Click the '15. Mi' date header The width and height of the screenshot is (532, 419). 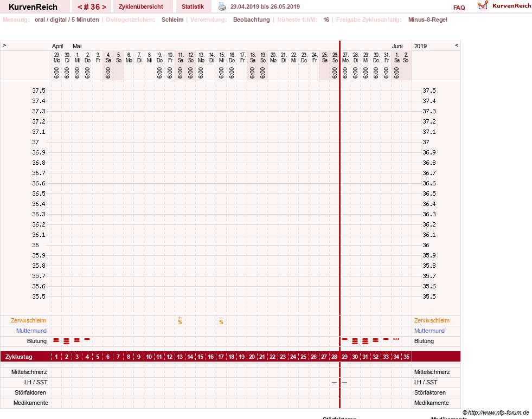pyautogui.click(x=222, y=57)
